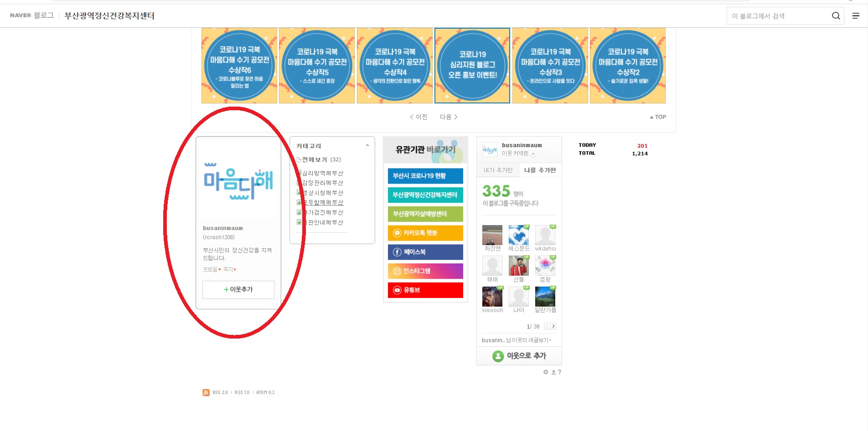Focus the blog search input field
The width and height of the screenshot is (868, 431).
point(778,16)
